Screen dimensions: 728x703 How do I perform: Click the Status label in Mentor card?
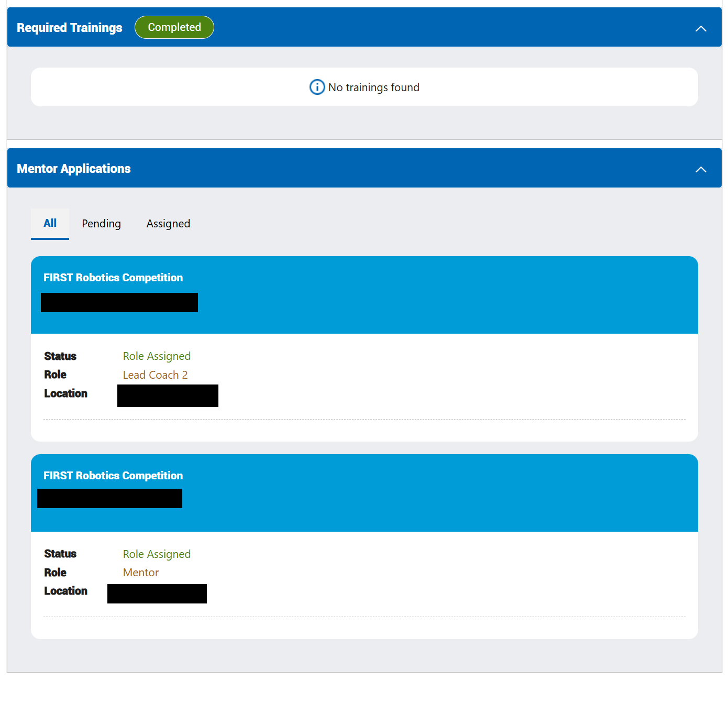click(60, 554)
